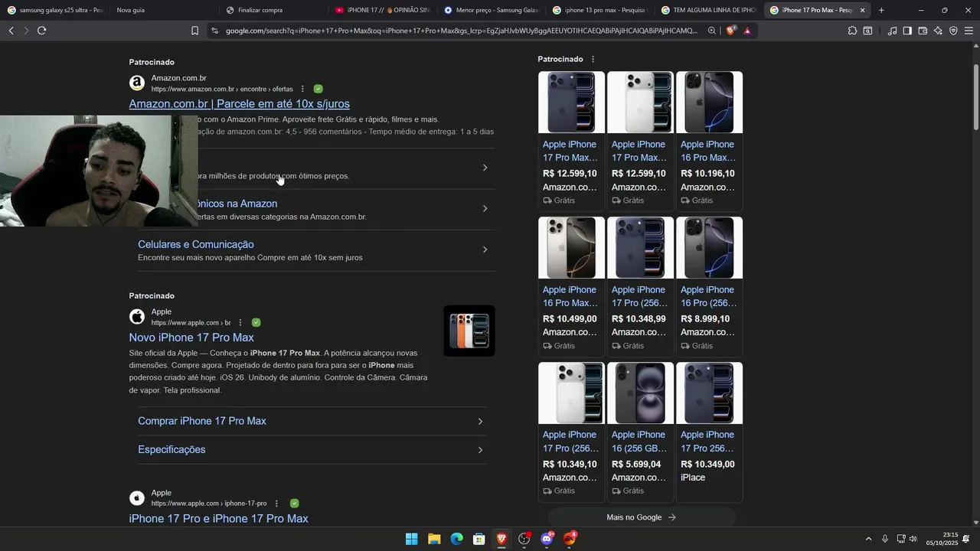Open Amazon.com.br Parcele em até 10x link
Screen dimensions: 980x551
click(239, 104)
